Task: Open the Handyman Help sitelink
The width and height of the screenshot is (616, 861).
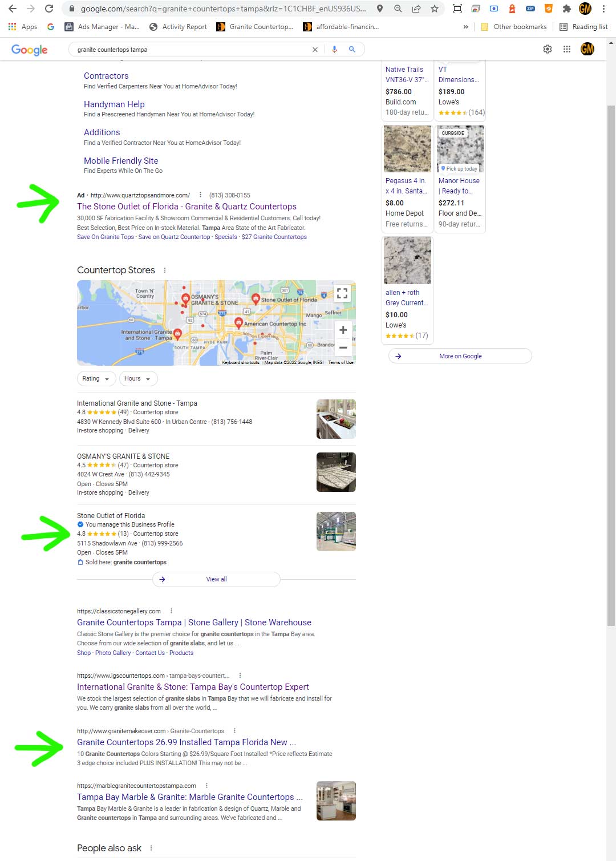Action: pyautogui.click(x=114, y=104)
